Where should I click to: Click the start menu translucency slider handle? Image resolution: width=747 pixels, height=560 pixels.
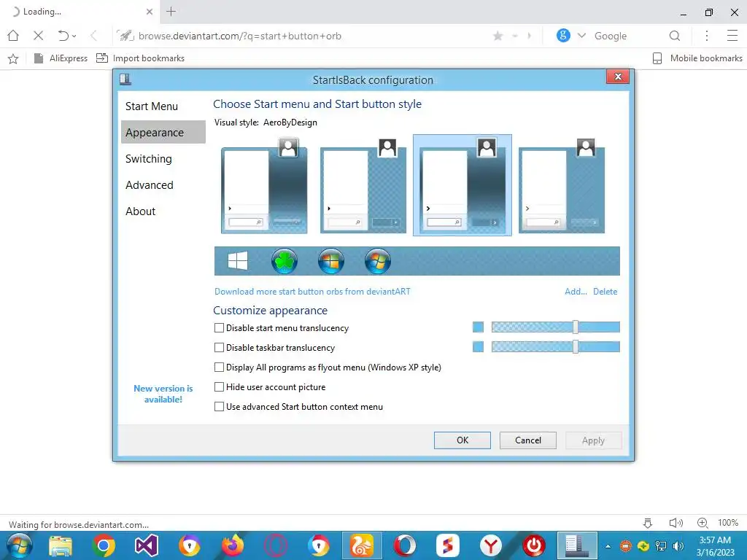(x=576, y=327)
